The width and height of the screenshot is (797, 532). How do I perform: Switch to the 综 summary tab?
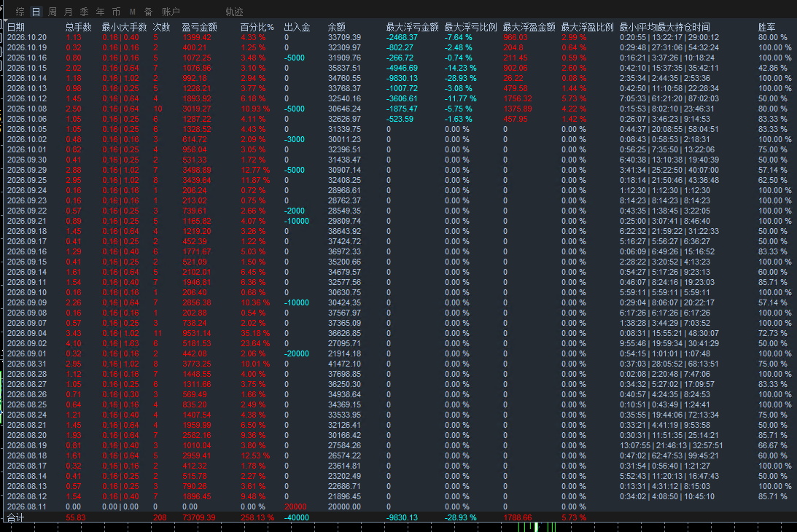[20, 12]
